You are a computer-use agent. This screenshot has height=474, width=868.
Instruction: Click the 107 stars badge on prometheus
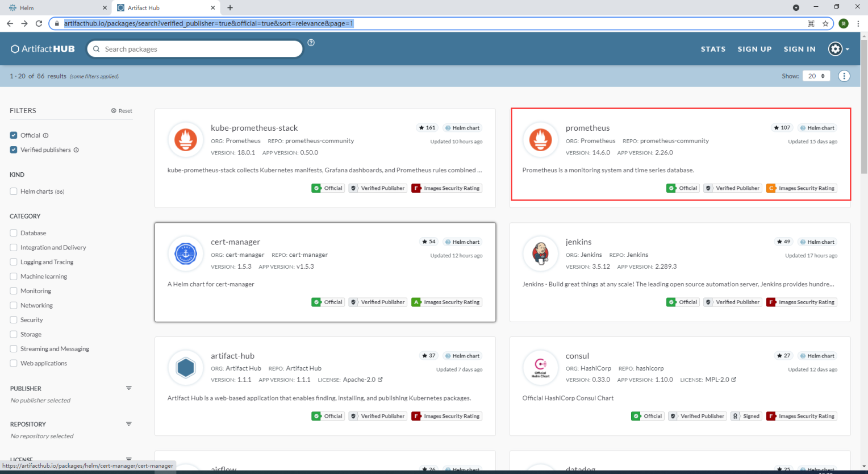(x=782, y=128)
